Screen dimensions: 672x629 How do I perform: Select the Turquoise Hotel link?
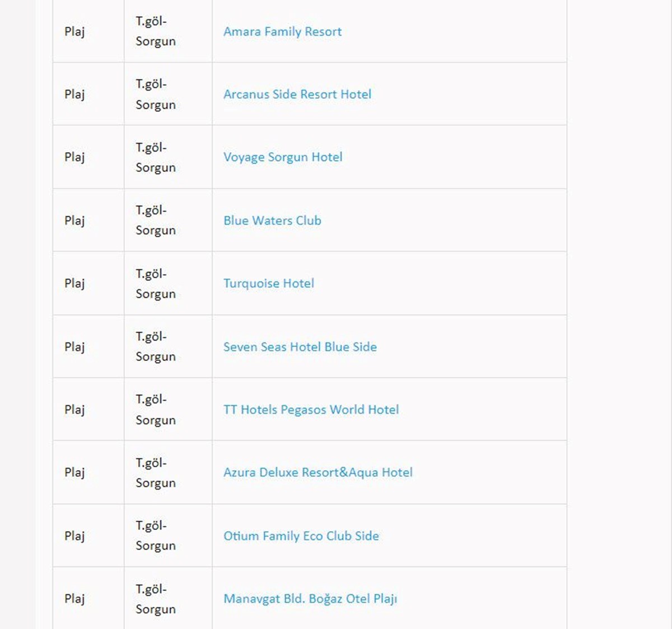269,284
